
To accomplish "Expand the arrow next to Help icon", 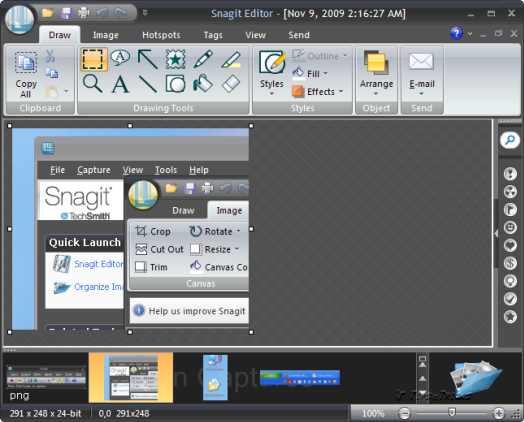I will tap(470, 33).
